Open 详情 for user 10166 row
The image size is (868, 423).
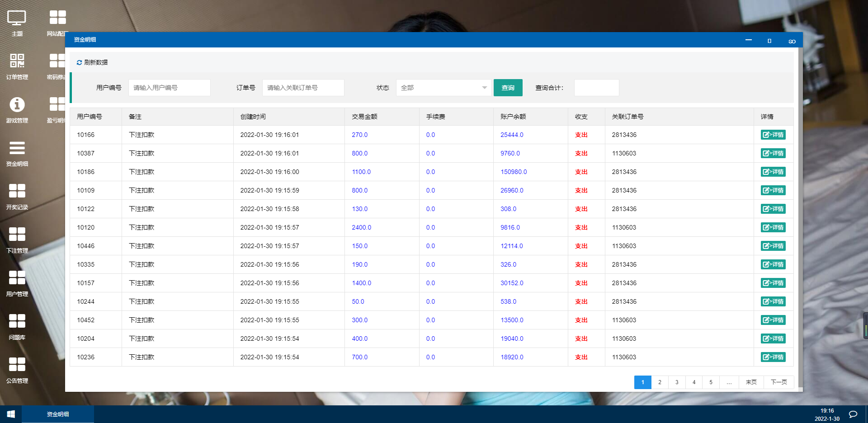pyautogui.click(x=773, y=135)
